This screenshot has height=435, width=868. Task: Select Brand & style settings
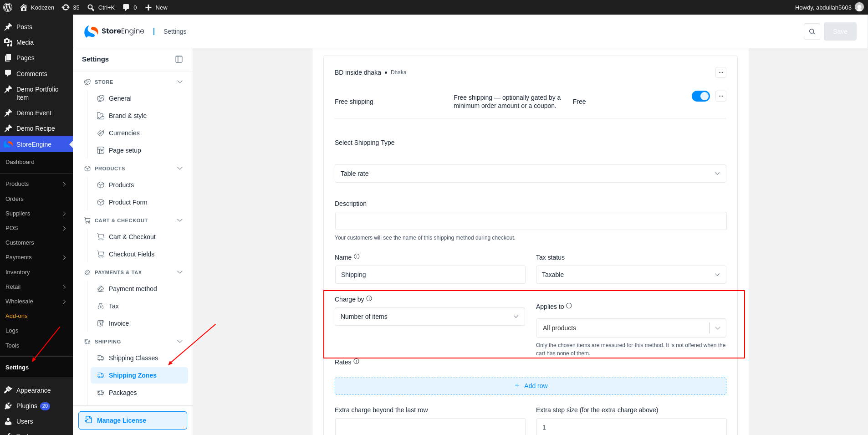click(x=139, y=116)
